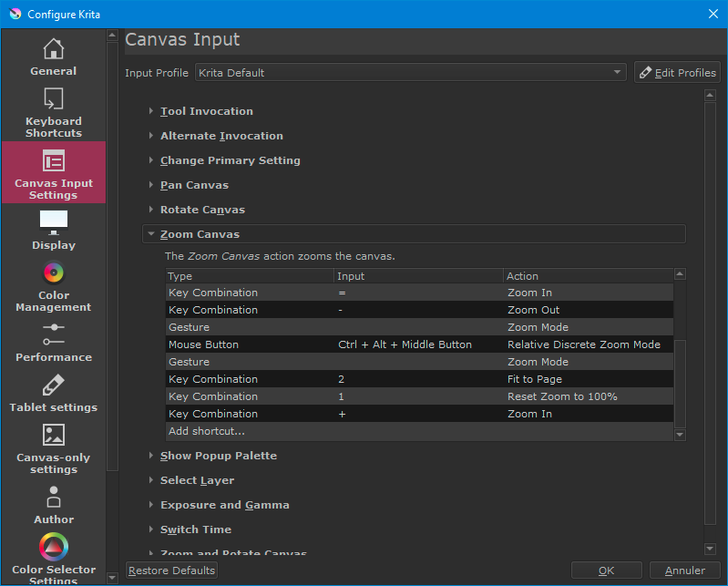Click Add shortcut... in the zoom table
The width and height of the screenshot is (728, 586).
pos(207,431)
